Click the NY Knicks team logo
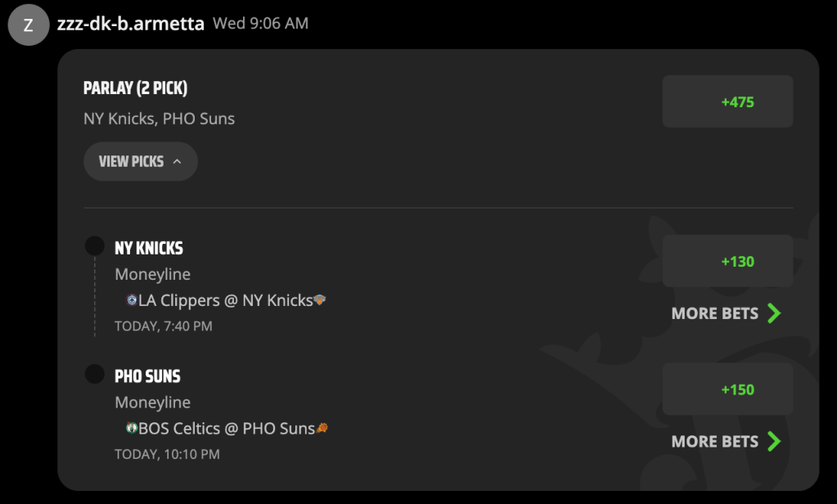The width and height of the screenshot is (837, 504). pyautogui.click(x=320, y=300)
